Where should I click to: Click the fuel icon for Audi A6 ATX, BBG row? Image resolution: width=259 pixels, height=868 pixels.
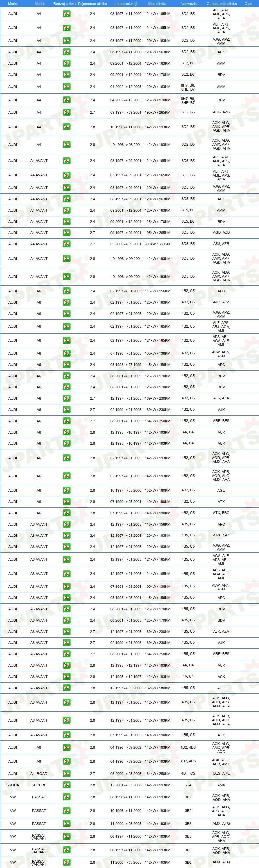pos(66,513)
